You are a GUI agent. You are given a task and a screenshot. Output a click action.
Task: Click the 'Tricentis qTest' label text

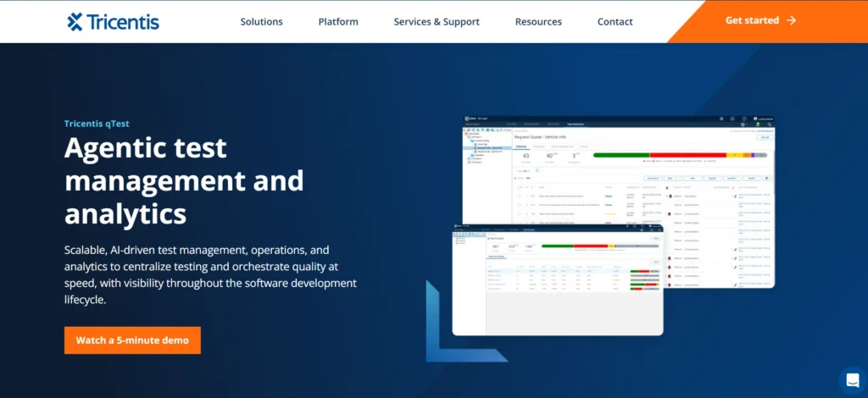point(97,124)
